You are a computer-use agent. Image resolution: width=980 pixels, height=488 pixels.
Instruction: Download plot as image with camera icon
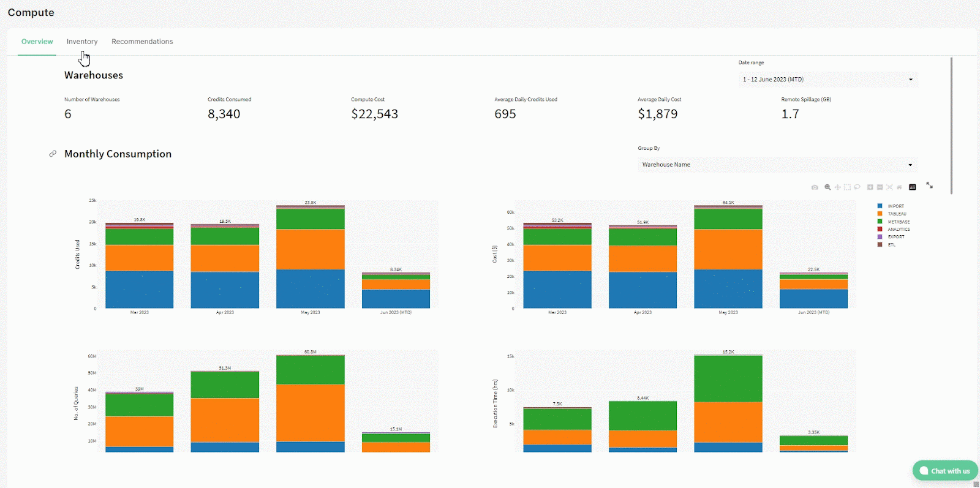pyautogui.click(x=815, y=187)
